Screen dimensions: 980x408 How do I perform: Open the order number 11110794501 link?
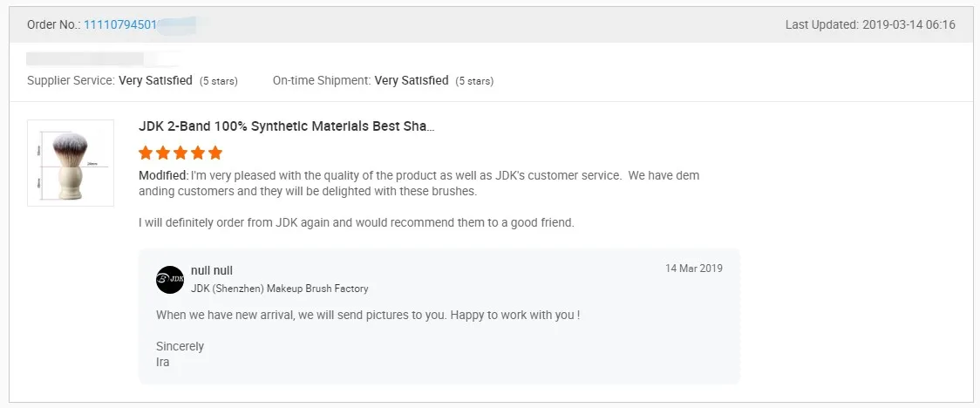point(120,24)
